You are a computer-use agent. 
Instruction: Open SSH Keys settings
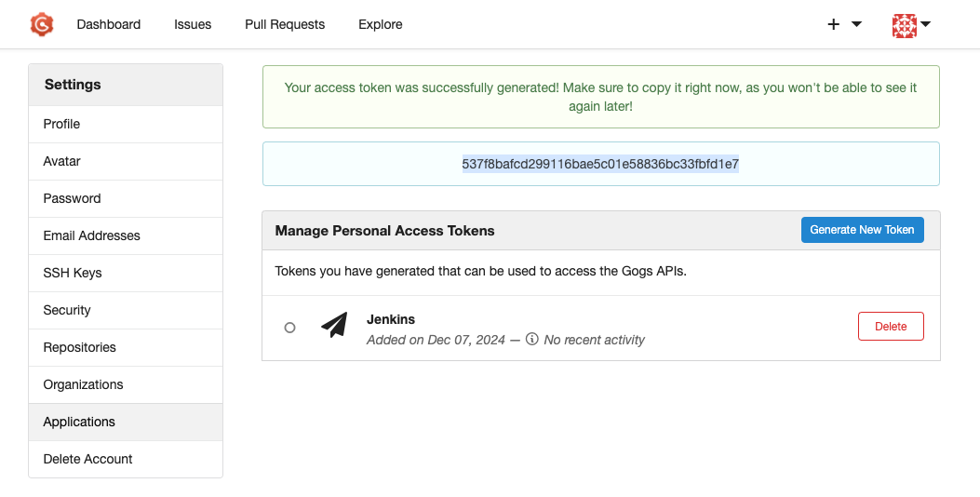(73, 273)
